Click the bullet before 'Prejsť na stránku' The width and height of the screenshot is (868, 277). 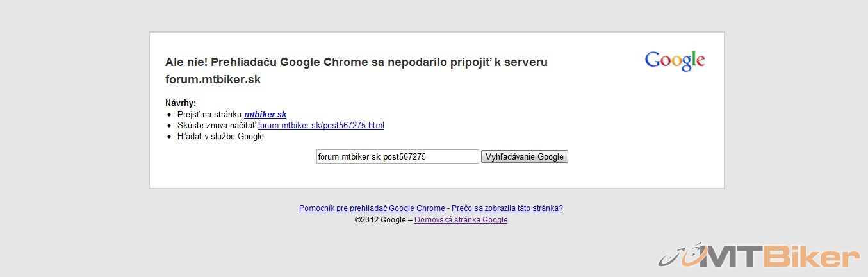click(x=169, y=114)
